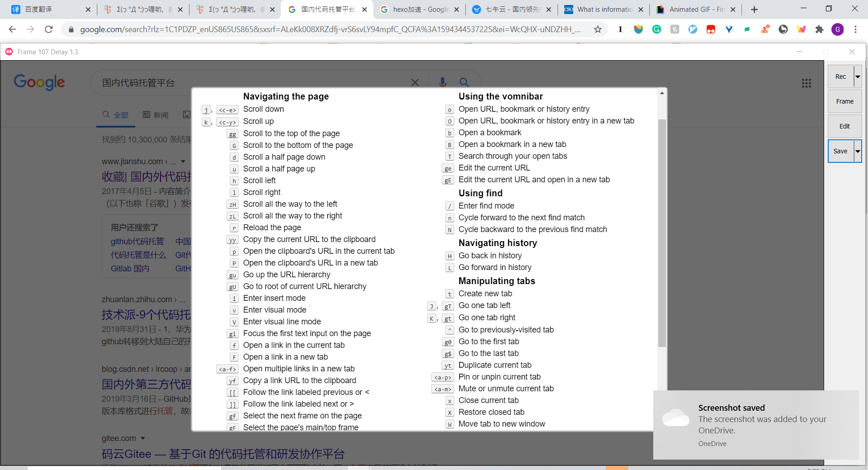Open the 码云Gitee search result link
The height and width of the screenshot is (470, 868).
click(x=223, y=454)
